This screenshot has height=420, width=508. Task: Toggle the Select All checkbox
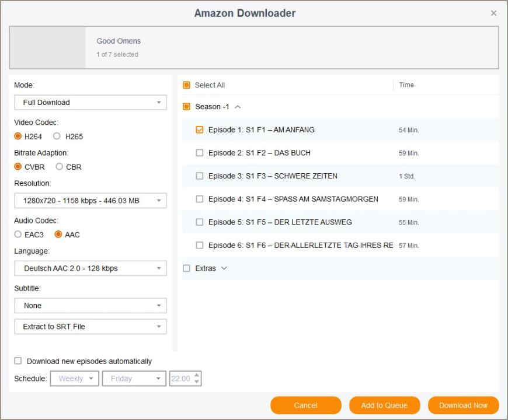187,85
